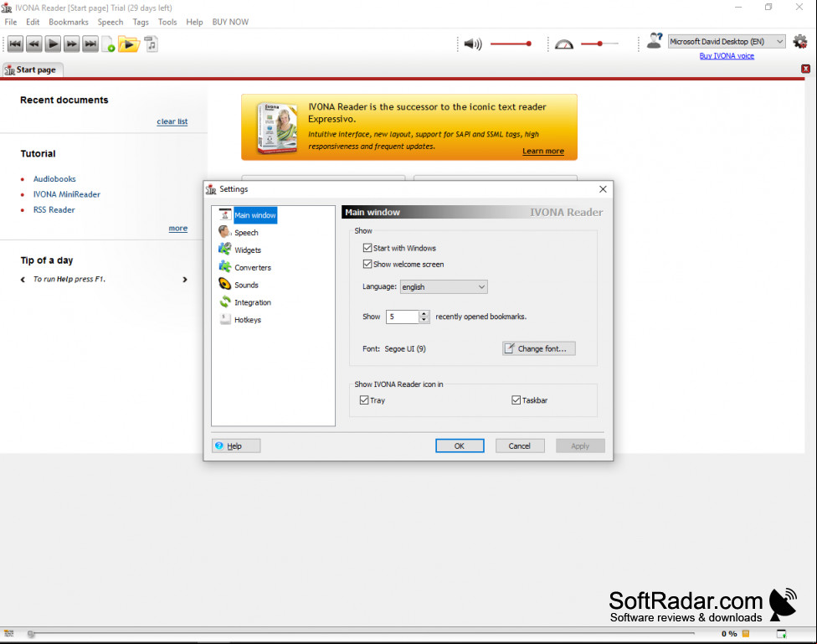817x644 pixels.
Task: Open the RSS Reader tutorial link
Action: [54, 209]
